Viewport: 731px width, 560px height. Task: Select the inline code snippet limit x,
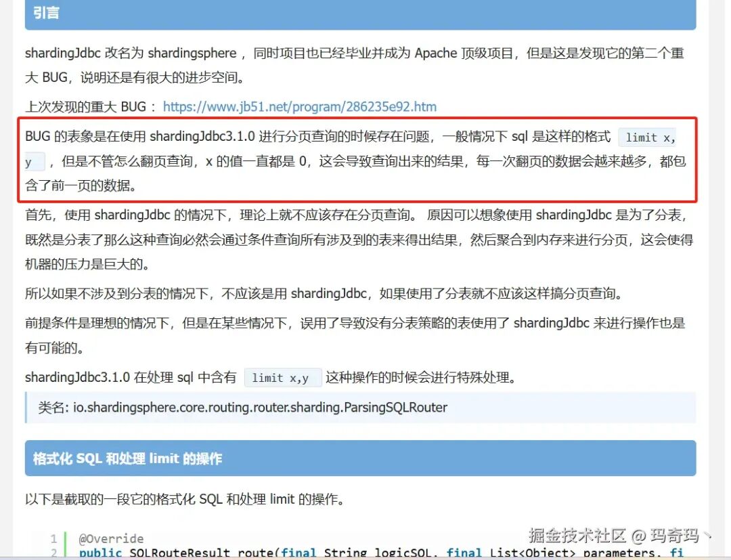pos(647,137)
